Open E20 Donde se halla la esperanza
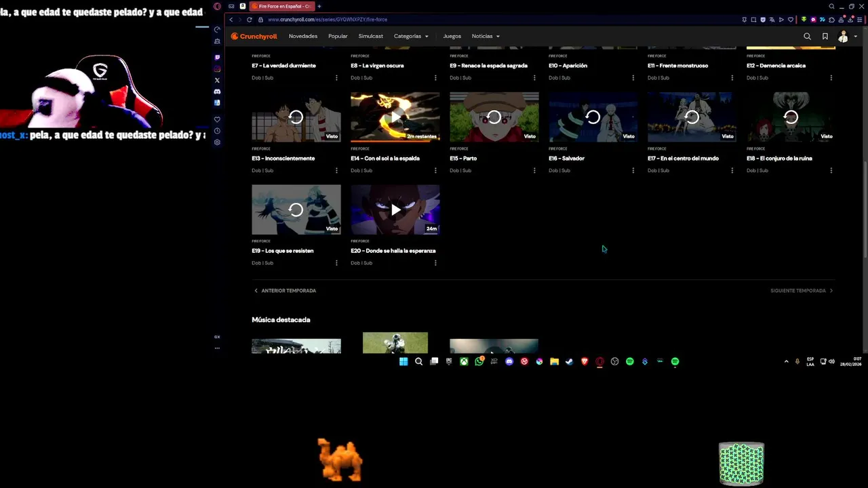868x488 pixels. tap(393, 251)
